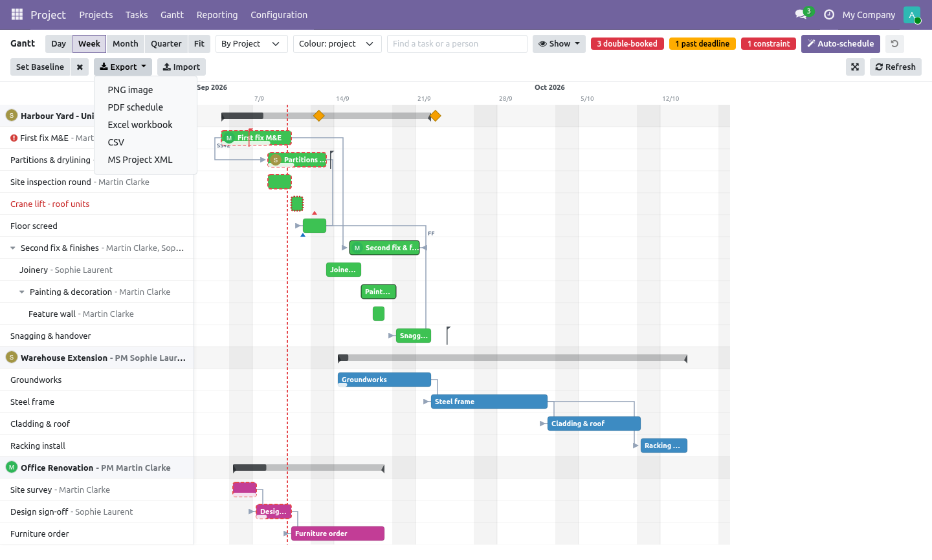
Task: Open the Reporting menu
Action: [x=217, y=15]
